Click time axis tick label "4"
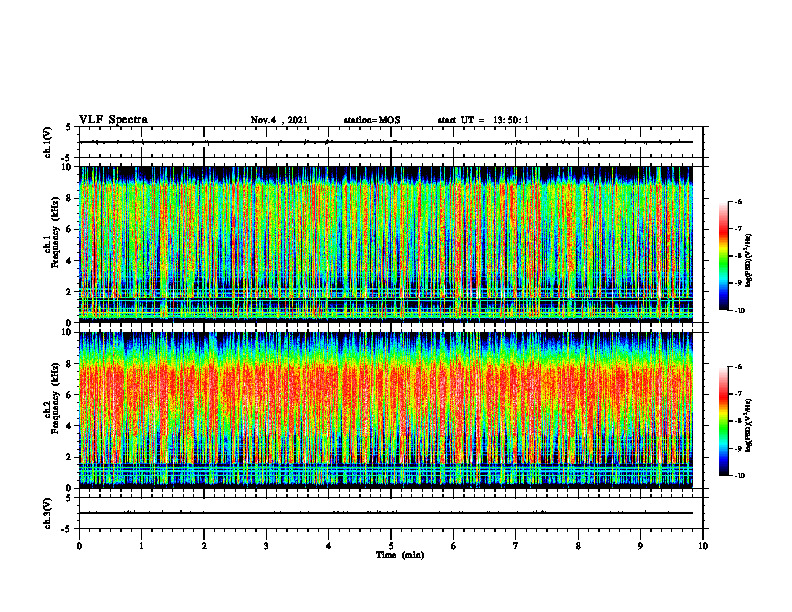792x612 pixels. 329,546
